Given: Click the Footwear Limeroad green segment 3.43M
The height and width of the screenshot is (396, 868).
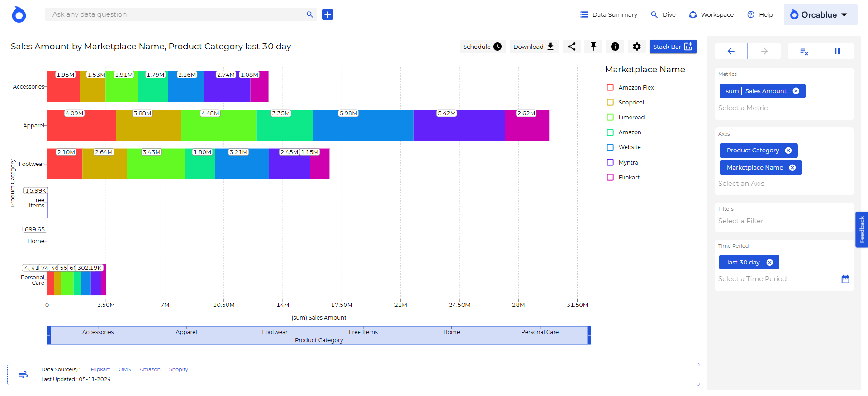Looking at the screenshot, I should (x=156, y=164).
